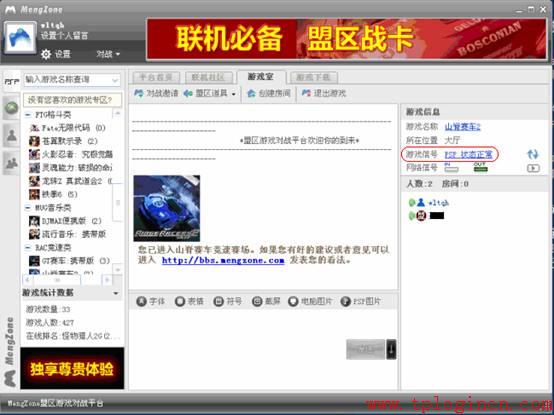
Task: Switch to the 游戏下载 tab
Action: tap(313, 77)
